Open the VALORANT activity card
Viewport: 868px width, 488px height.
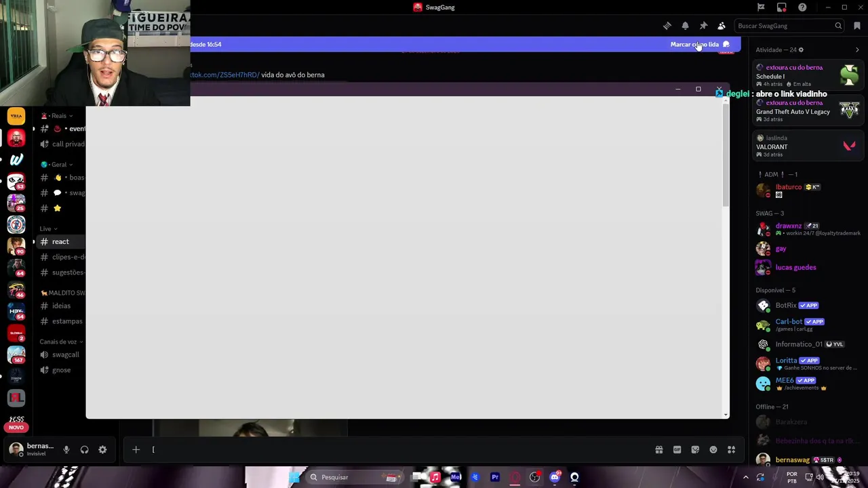pos(807,146)
